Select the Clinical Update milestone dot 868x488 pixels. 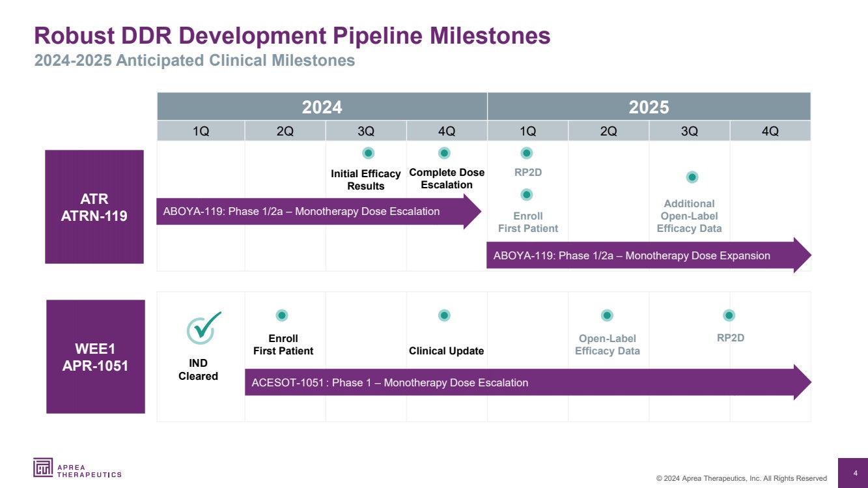click(444, 315)
